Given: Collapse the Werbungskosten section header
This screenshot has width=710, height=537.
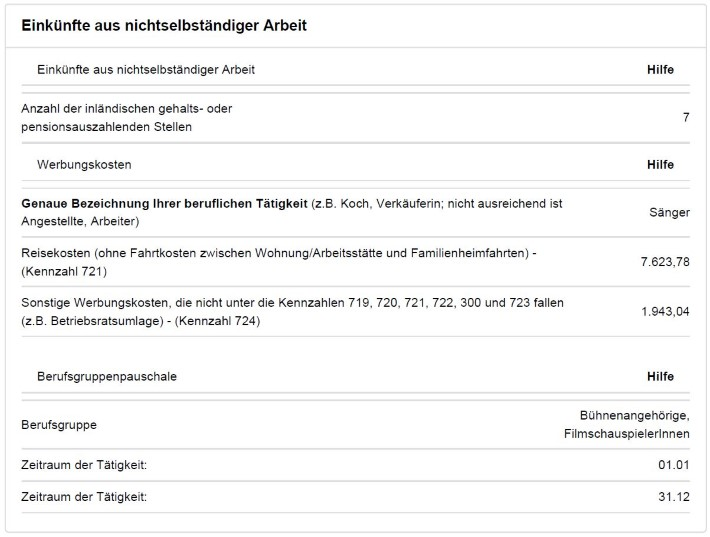Looking at the screenshot, I should pyautogui.click(x=84, y=164).
